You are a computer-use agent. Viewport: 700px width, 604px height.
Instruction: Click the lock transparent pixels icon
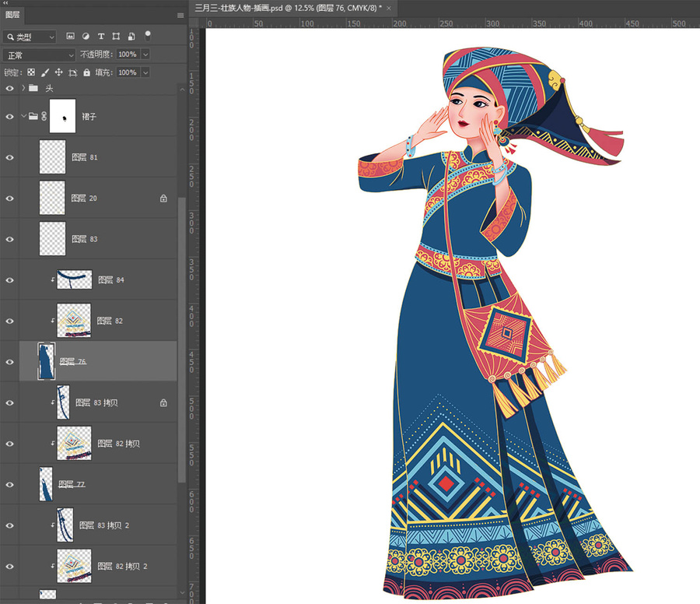[x=31, y=72]
